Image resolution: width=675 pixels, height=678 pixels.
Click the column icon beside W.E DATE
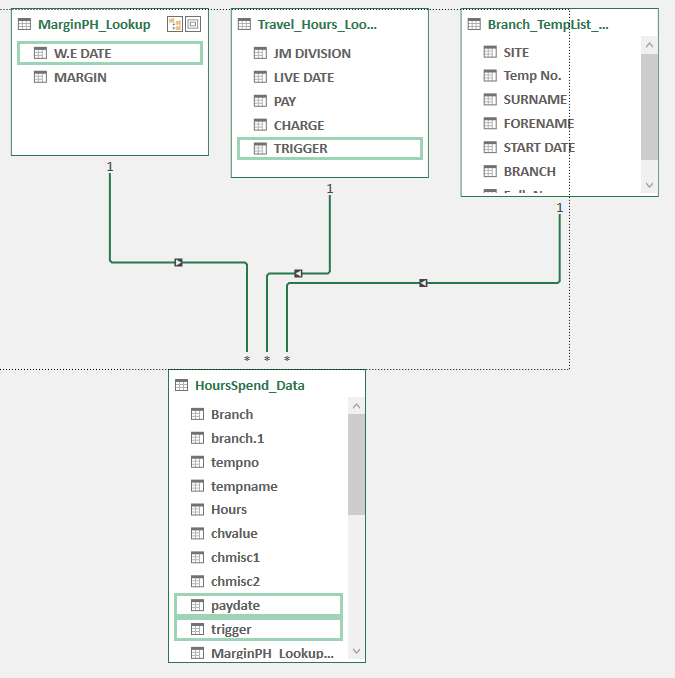tap(40, 53)
